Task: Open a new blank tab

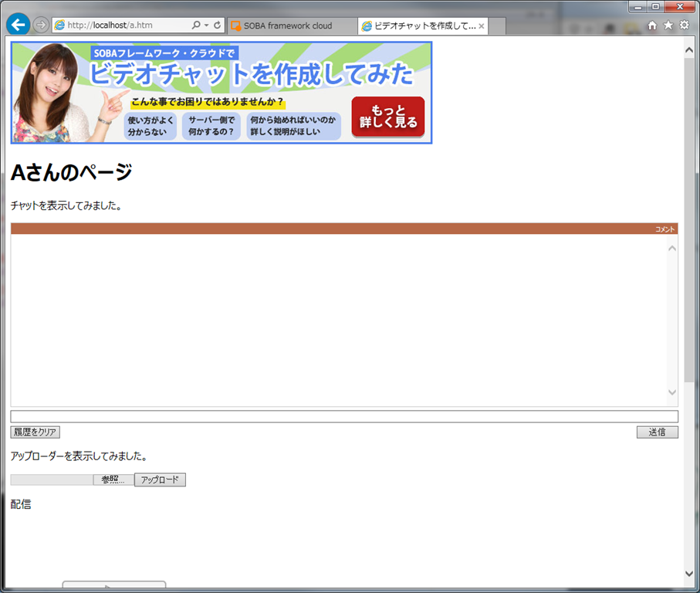Action: coord(497,26)
